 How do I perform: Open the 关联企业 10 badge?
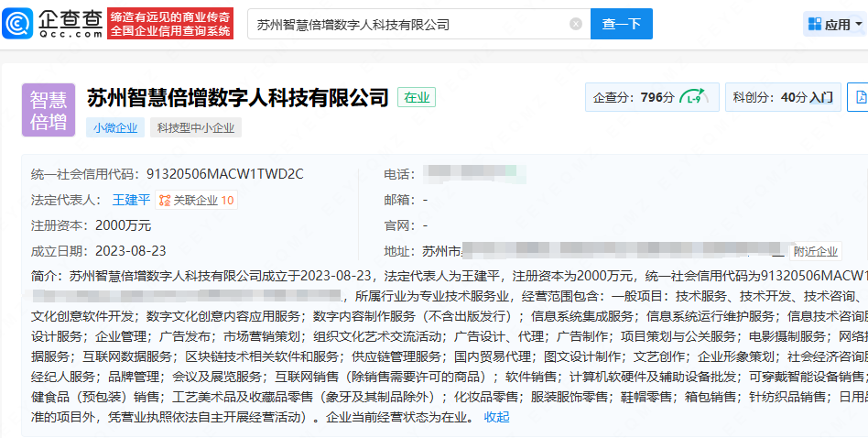[197, 200]
